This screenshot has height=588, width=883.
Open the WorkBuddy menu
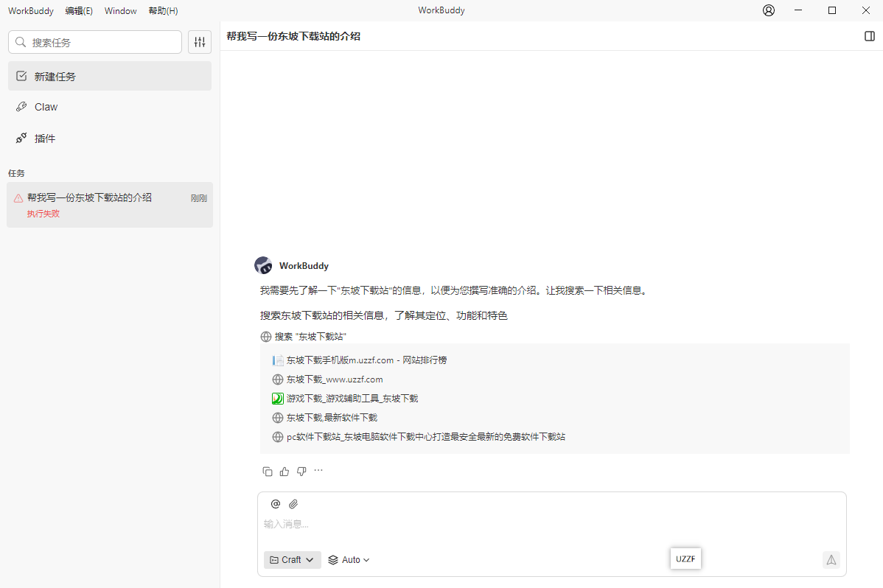[30, 10]
